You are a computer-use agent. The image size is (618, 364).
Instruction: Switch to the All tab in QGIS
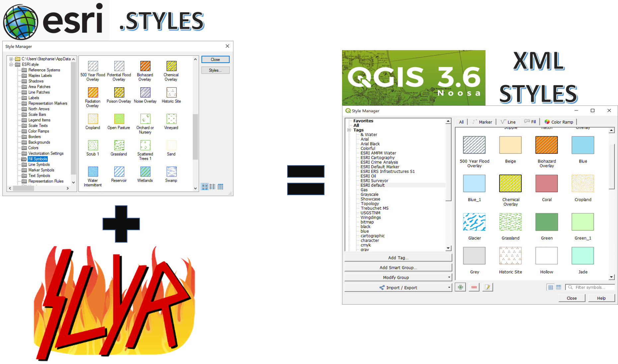click(461, 122)
